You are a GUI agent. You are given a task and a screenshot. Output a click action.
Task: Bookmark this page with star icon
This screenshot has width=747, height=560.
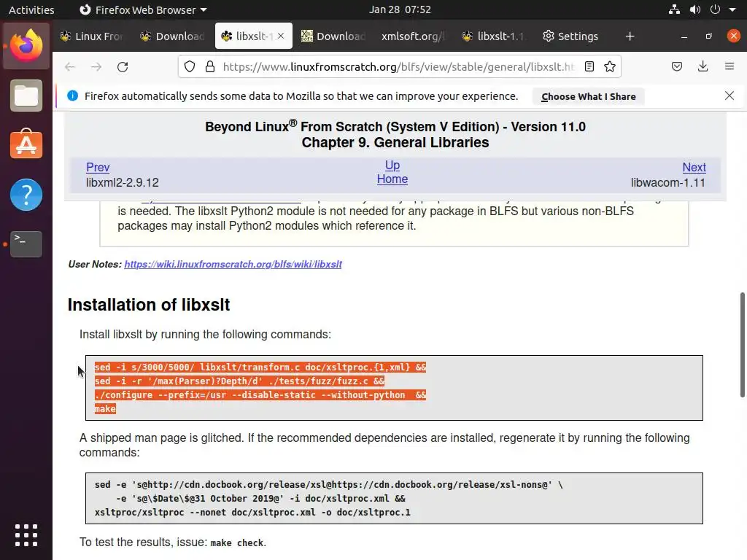coord(610,66)
